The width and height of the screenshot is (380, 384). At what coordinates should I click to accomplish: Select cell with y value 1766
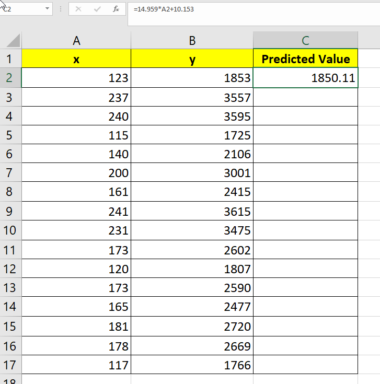tap(192, 365)
